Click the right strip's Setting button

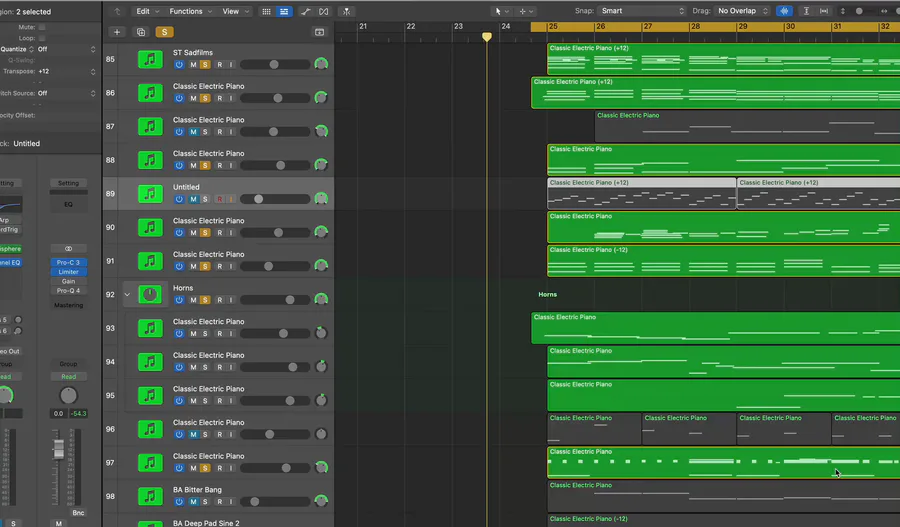68,183
